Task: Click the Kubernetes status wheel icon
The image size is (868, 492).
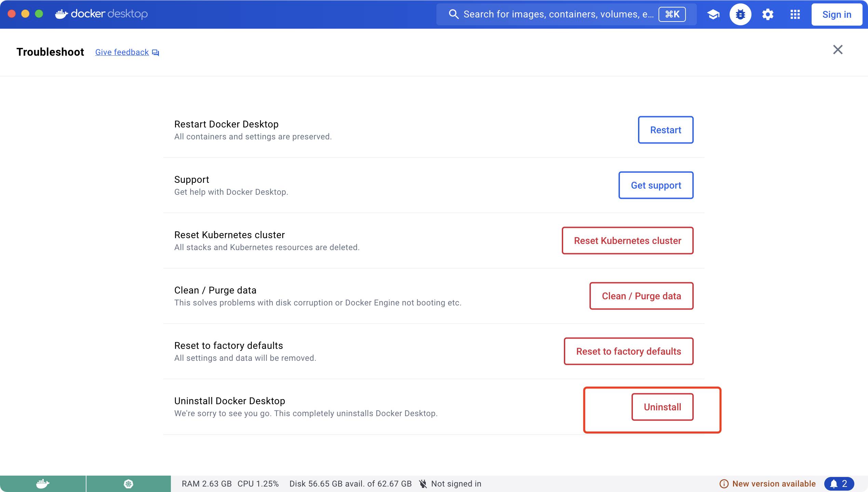Action: [128, 484]
